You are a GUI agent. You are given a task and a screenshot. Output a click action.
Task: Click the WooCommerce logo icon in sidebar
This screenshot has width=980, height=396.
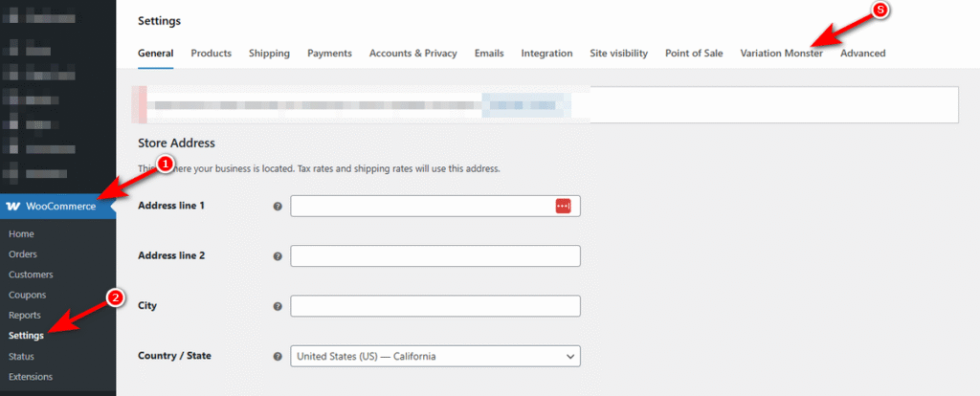pos(13,207)
